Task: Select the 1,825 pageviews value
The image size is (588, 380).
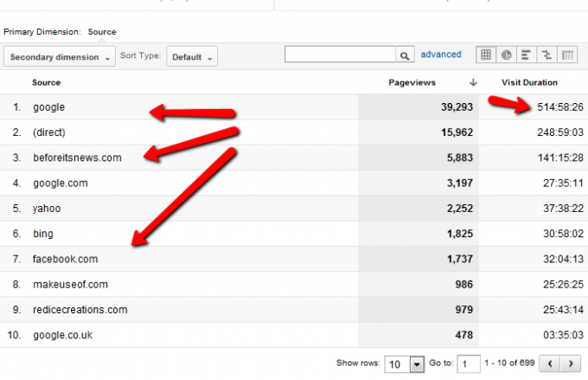Action: pyautogui.click(x=460, y=234)
